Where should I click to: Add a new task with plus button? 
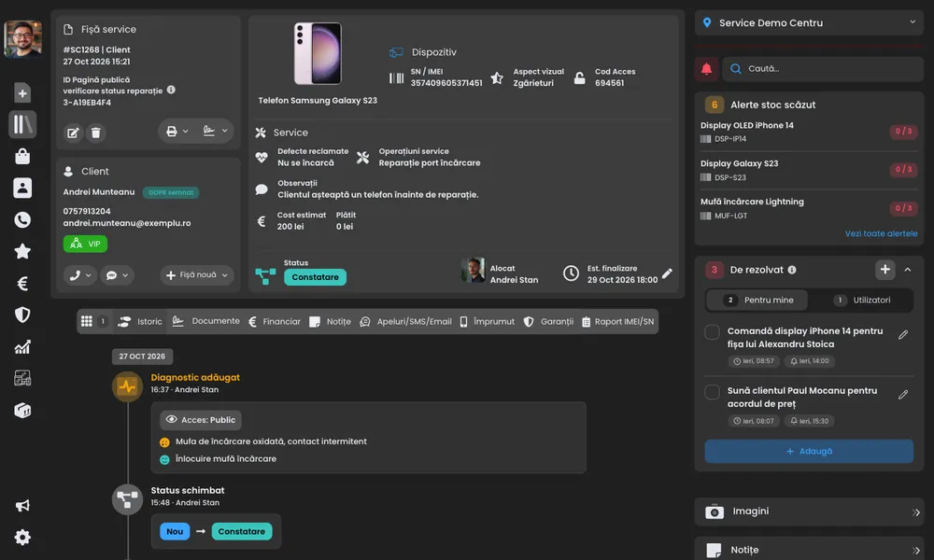coord(885,270)
